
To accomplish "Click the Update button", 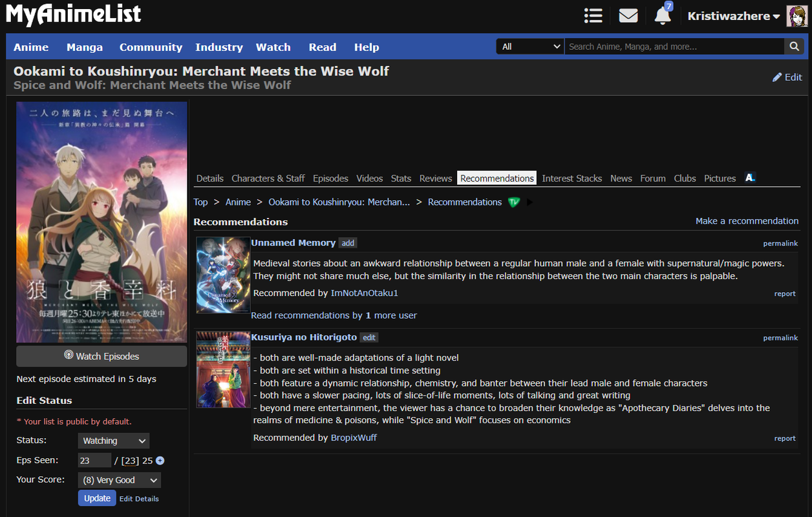I will coord(97,498).
